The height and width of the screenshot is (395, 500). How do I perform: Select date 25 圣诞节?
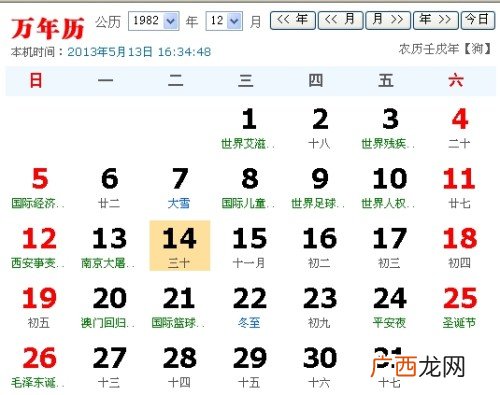point(459,307)
